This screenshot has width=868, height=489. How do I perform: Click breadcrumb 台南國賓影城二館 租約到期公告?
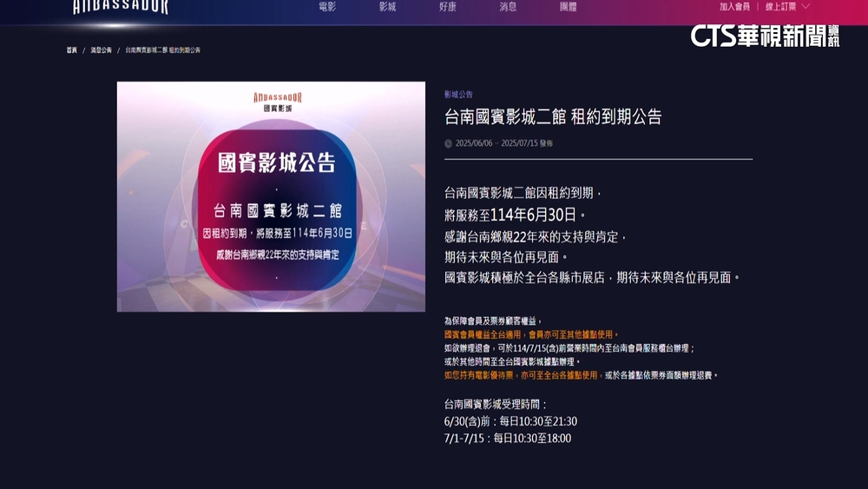[163, 50]
